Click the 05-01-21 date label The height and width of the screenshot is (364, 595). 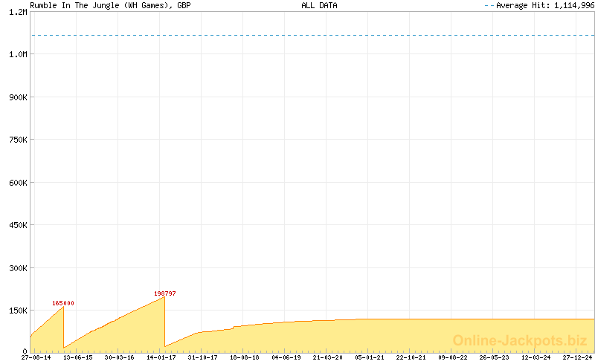[x=369, y=357]
